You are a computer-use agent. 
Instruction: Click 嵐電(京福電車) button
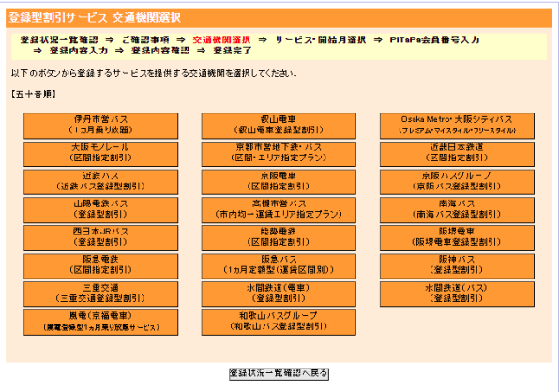point(101,323)
